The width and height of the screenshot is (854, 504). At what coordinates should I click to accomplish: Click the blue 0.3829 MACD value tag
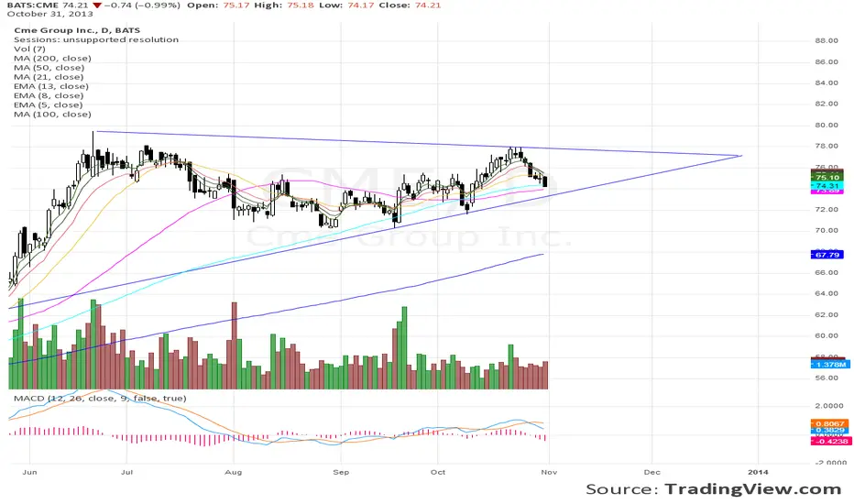click(x=830, y=431)
